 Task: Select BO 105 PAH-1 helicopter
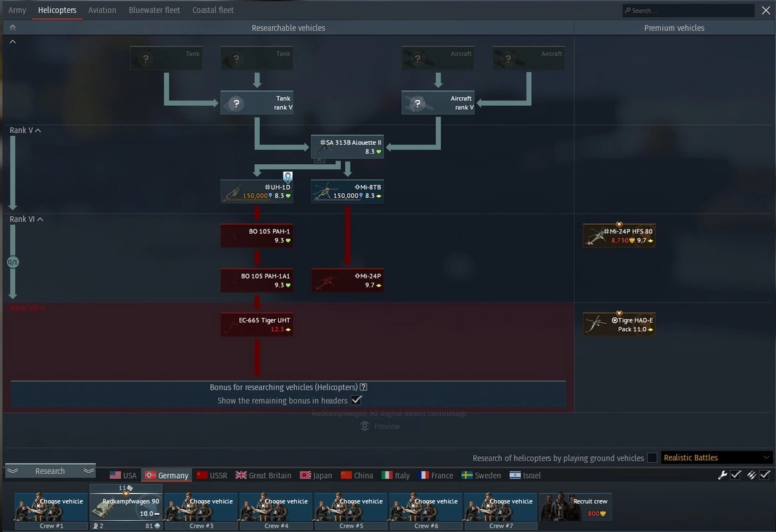tap(256, 236)
